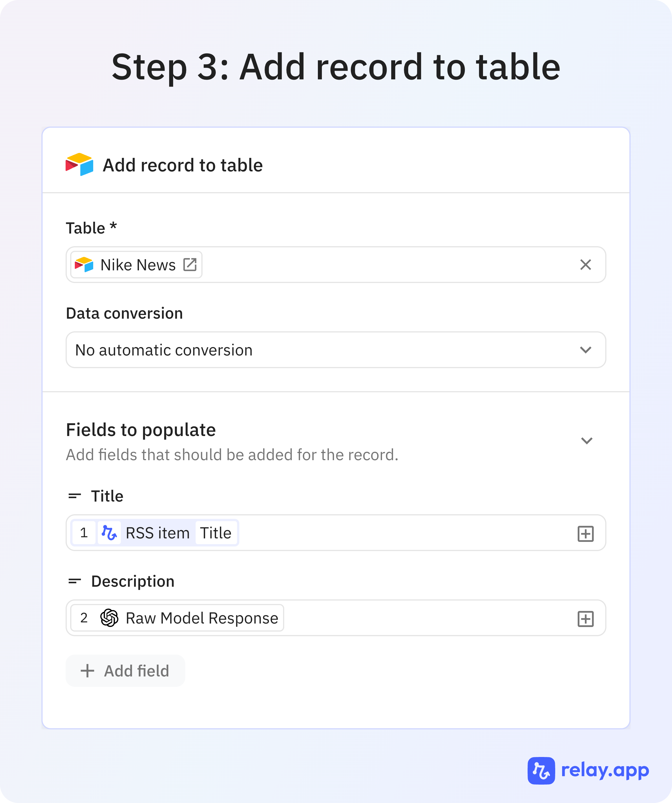The width and height of the screenshot is (672, 803).
Task: Click the equals icon next to Title label
Action: 75,496
